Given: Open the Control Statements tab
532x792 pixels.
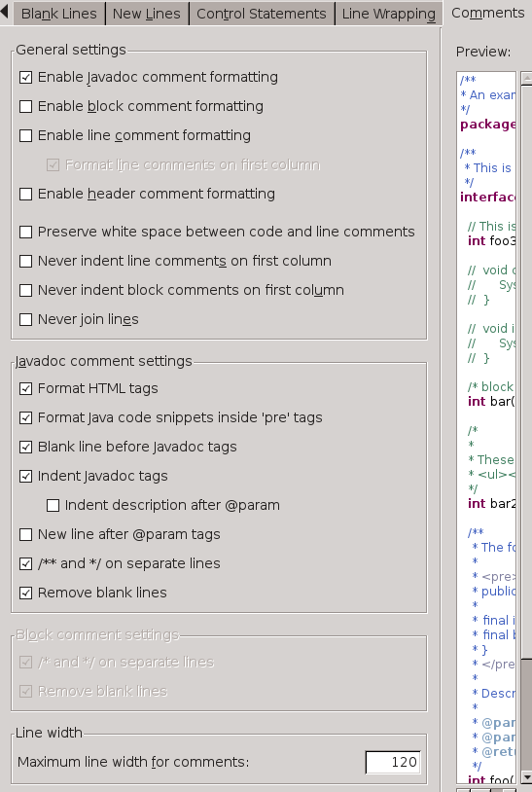Looking at the screenshot, I should 262,14.
